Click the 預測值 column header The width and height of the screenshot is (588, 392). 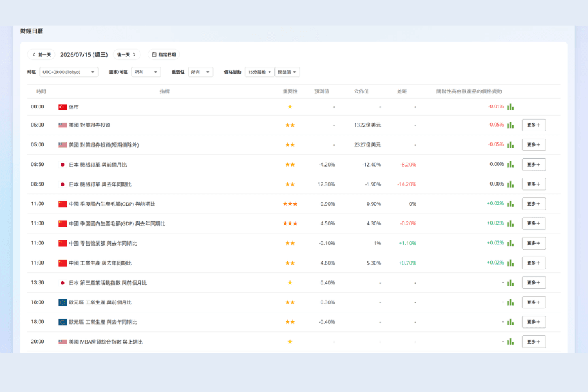coord(321,91)
